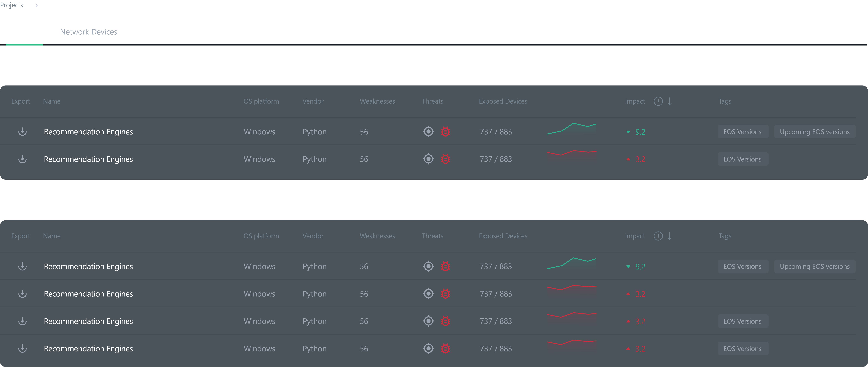Click the EOS Versions tag in the bottom table's last row
This screenshot has height=367, width=868.
click(x=743, y=348)
